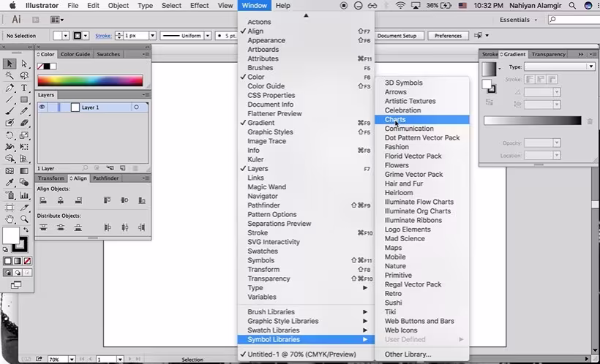This screenshot has width=600, height=364.
Task: Select the Selection tool arrow
Action: click(10, 64)
